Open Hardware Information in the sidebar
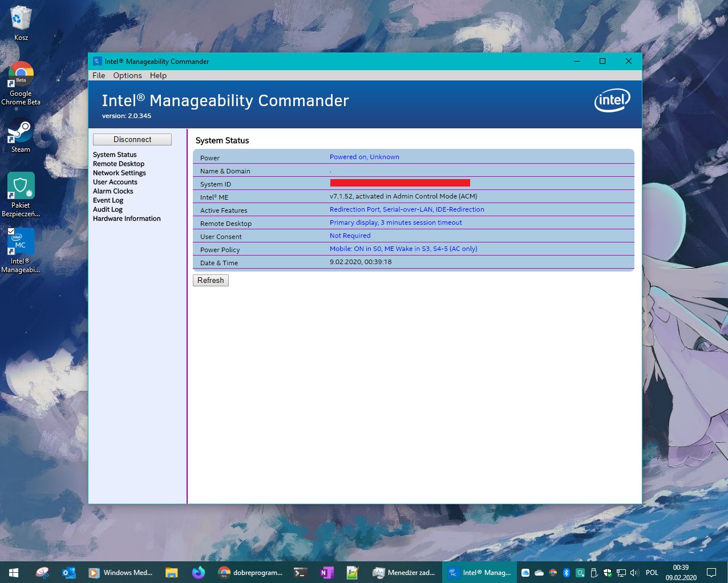This screenshot has width=728, height=583. pos(127,218)
